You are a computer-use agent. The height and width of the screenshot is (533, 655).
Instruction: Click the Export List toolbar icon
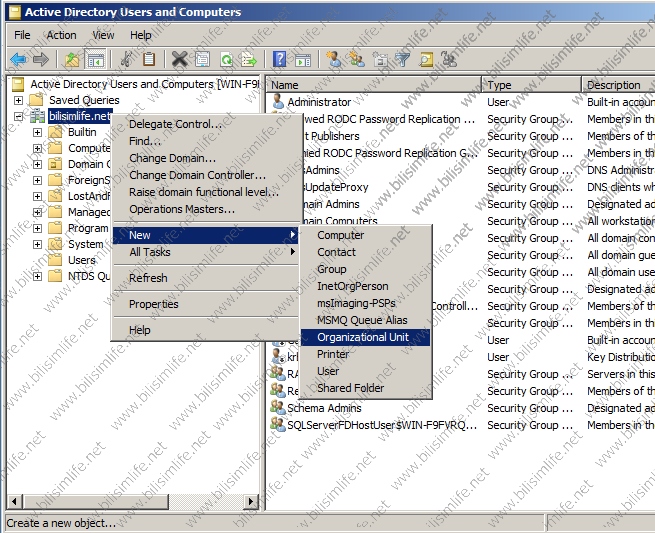point(249,59)
